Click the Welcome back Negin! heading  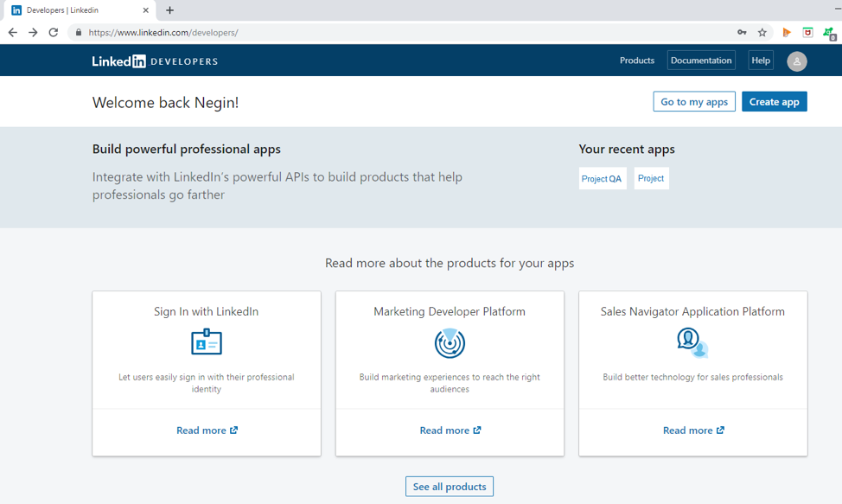(165, 102)
